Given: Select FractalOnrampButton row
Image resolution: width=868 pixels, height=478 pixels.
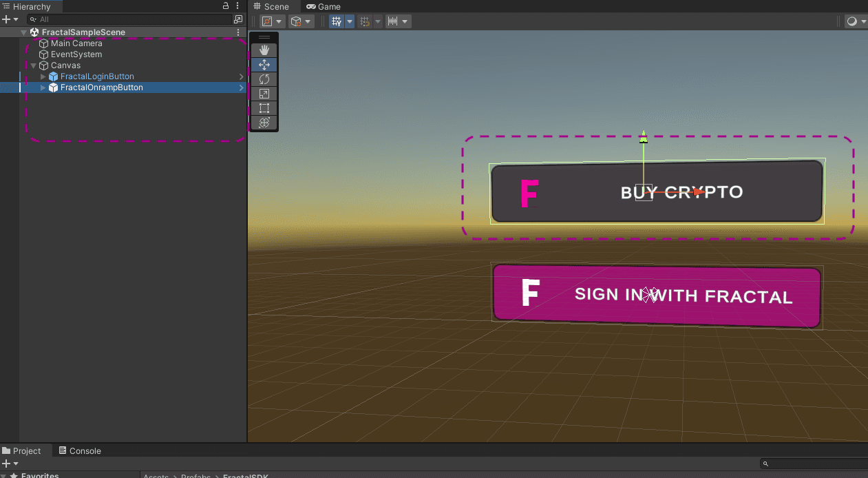Looking at the screenshot, I should coord(123,87).
